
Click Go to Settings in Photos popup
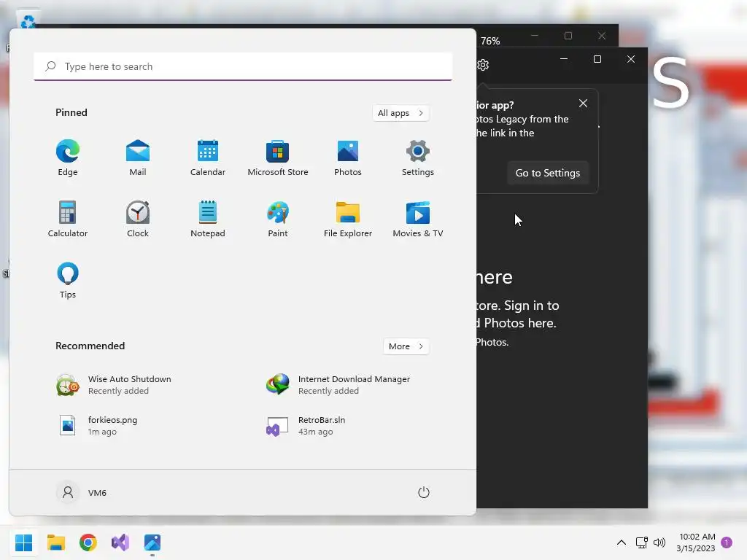pyautogui.click(x=548, y=173)
